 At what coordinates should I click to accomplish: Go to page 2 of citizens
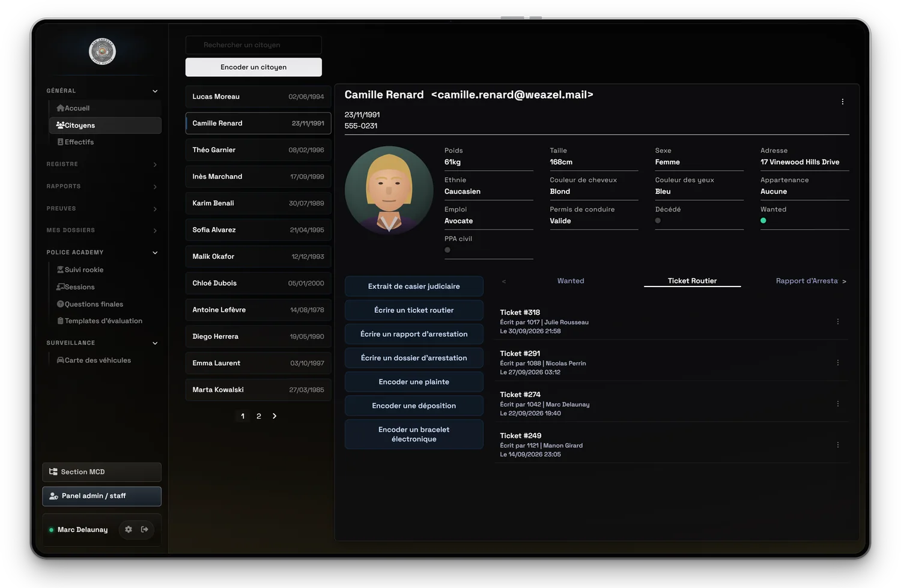(x=259, y=416)
